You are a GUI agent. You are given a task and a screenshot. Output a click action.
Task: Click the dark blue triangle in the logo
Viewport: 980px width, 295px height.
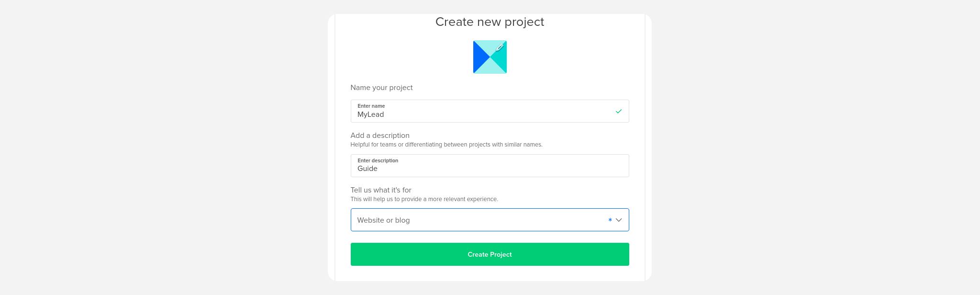click(x=480, y=57)
